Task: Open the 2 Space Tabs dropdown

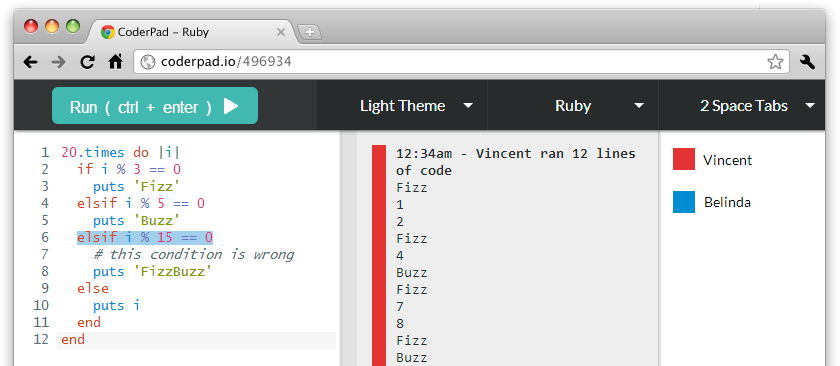Action: (744, 106)
